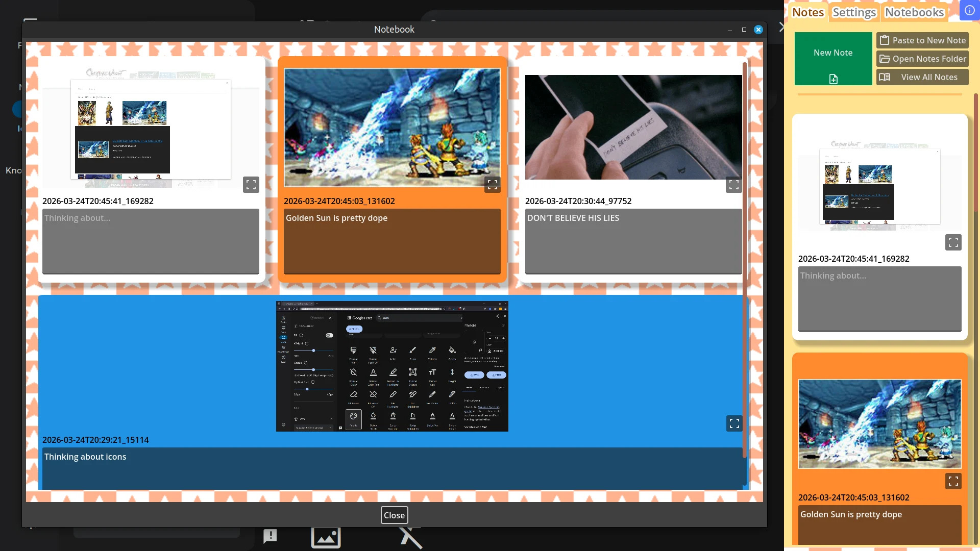Expand the DON'T BELIEVE HIS LIES image fullscreen
Image resolution: width=980 pixels, height=551 pixels.
pos(733,185)
